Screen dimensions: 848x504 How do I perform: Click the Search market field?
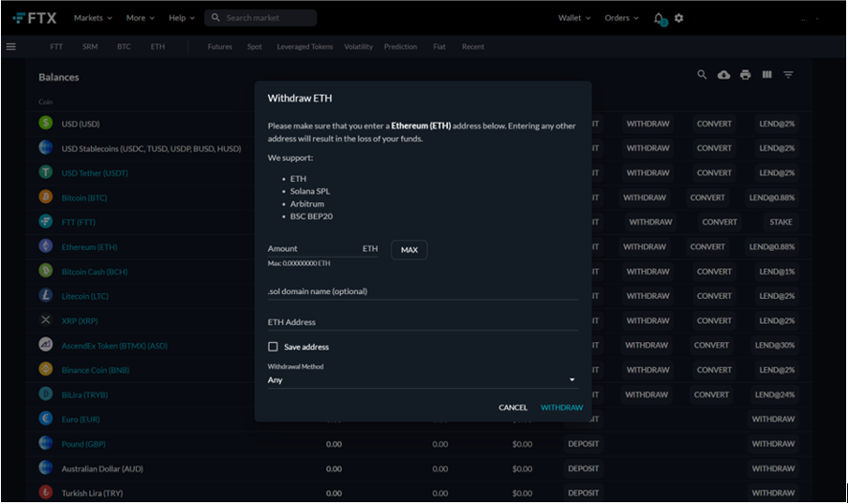pyautogui.click(x=260, y=18)
